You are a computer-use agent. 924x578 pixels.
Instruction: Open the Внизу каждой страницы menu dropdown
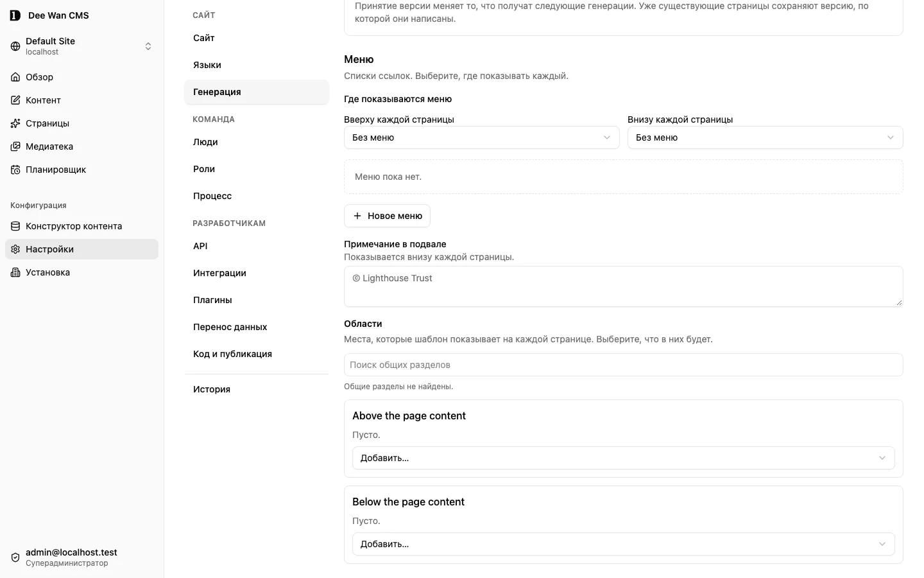coord(766,137)
